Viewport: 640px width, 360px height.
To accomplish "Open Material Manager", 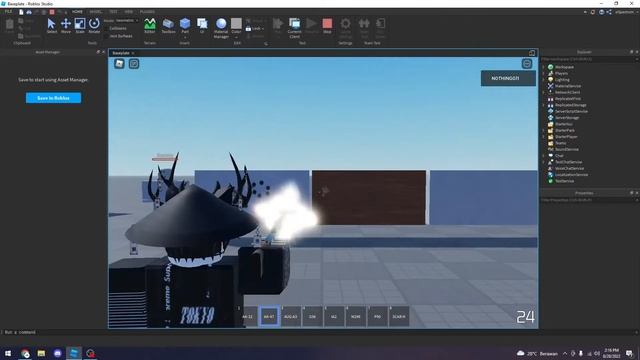I will 221,24.
